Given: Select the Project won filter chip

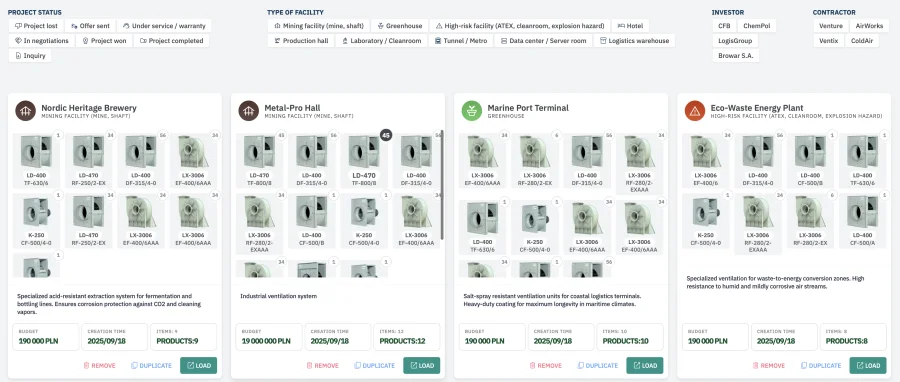Looking at the screenshot, I should pyautogui.click(x=104, y=41).
